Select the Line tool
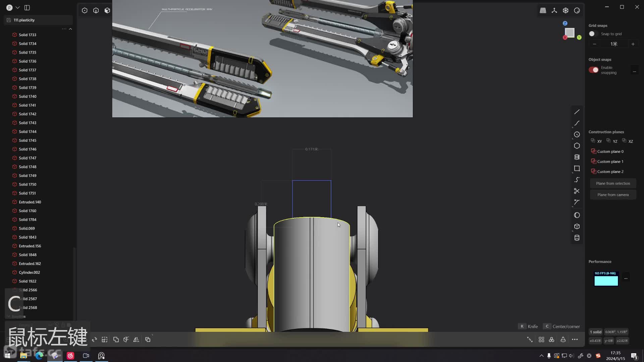 577,112
